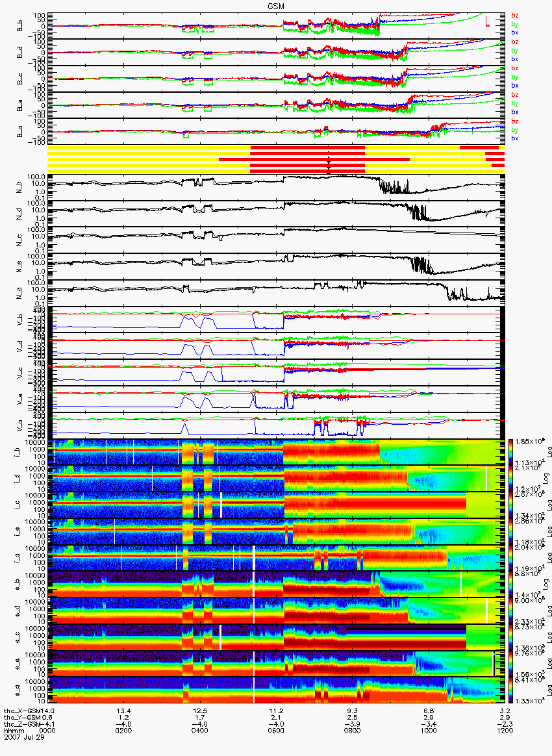The width and height of the screenshot is (552, 756).
Task: Click the bz legend label of B_b panel
Action: pyautogui.click(x=514, y=16)
